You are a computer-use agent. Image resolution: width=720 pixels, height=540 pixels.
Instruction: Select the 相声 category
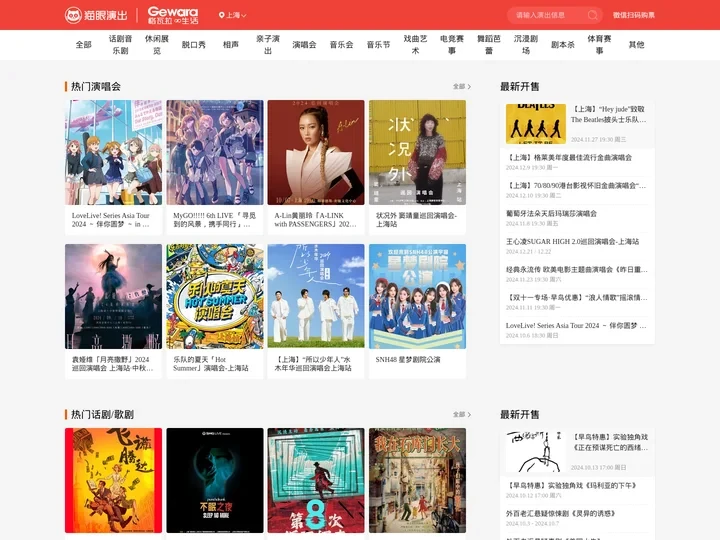click(x=231, y=45)
